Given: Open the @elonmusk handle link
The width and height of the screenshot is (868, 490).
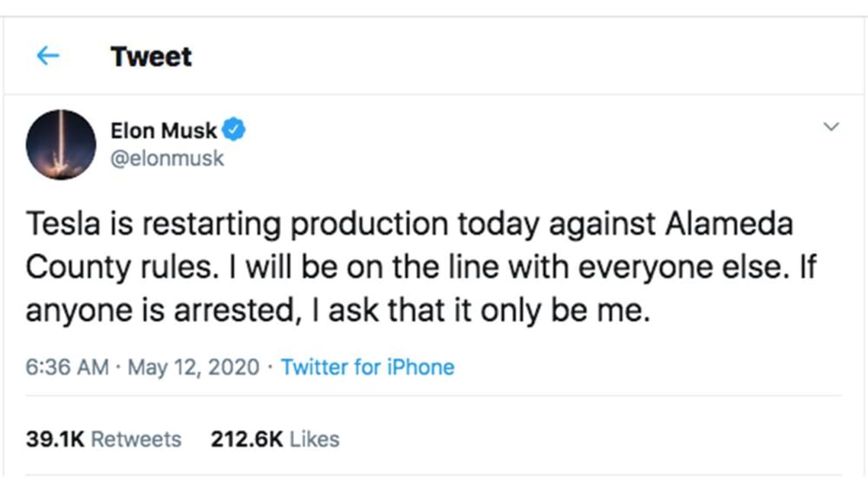Looking at the screenshot, I should click(x=168, y=159).
